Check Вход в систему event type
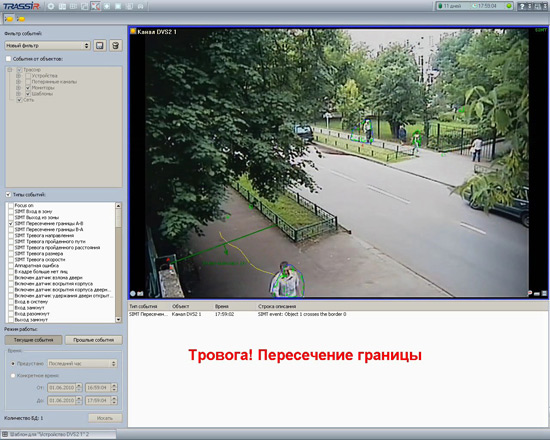 coord(11,302)
